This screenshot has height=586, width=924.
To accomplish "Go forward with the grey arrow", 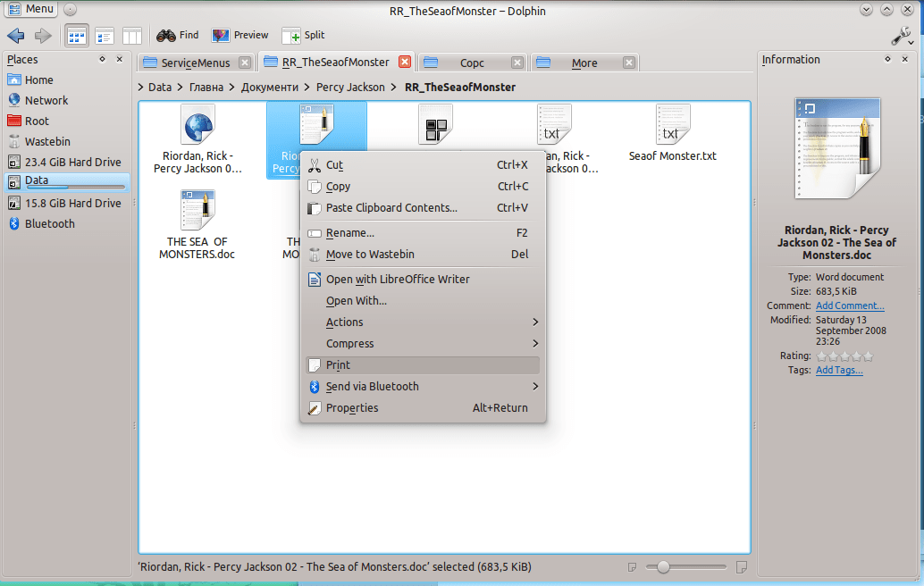I will click(x=42, y=36).
